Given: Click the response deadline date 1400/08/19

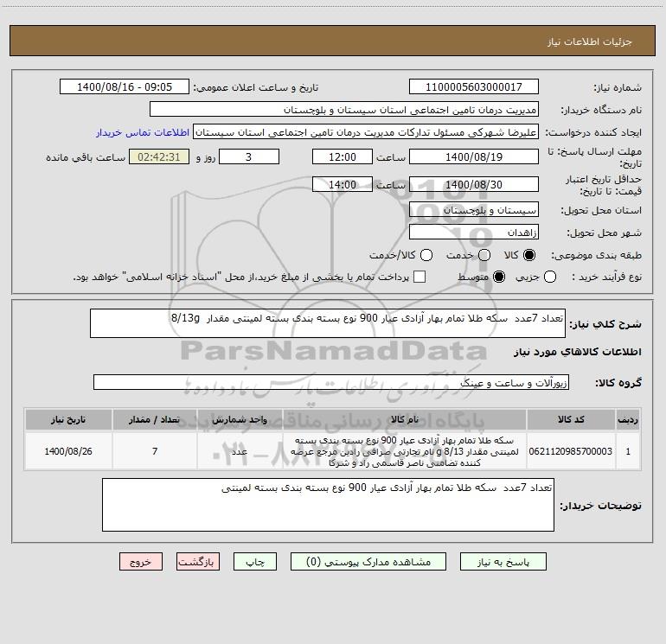Looking at the screenshot, I should 474,156.
